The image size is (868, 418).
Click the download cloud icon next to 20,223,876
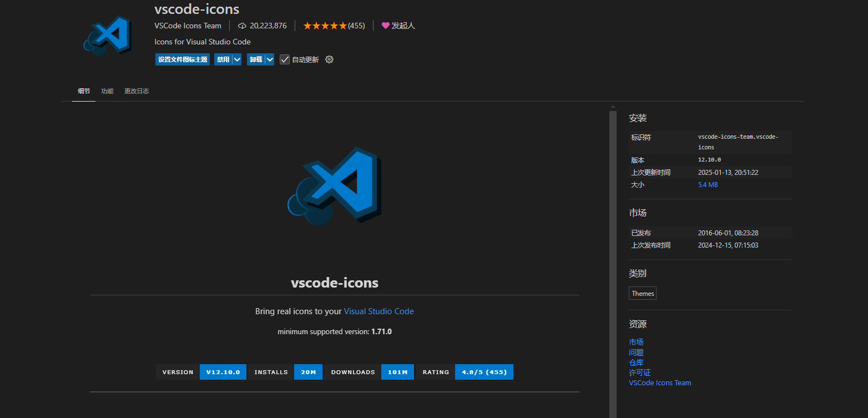click(x=242, y=26)
